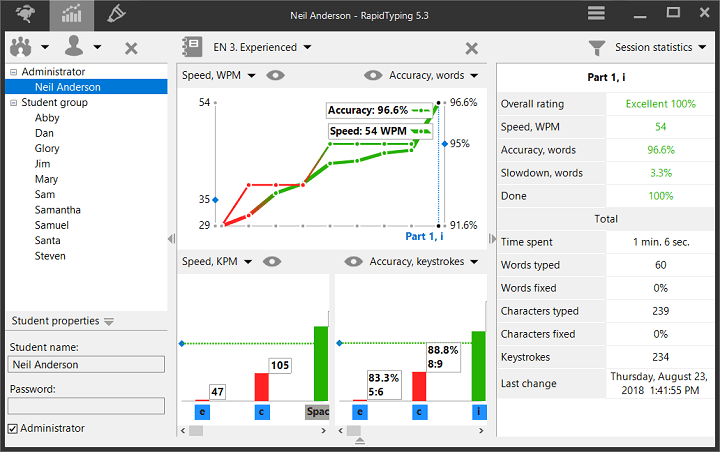The width and height of the screenshot is (720, 452).
Task: Click the single user add icon
Action: [x=74, y=47]
